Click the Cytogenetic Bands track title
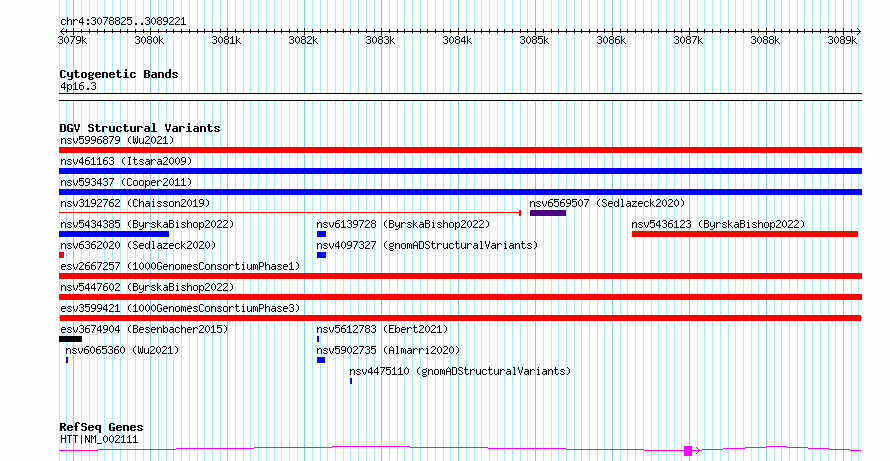This screenshot has height=461, width=890. (119, 74)
